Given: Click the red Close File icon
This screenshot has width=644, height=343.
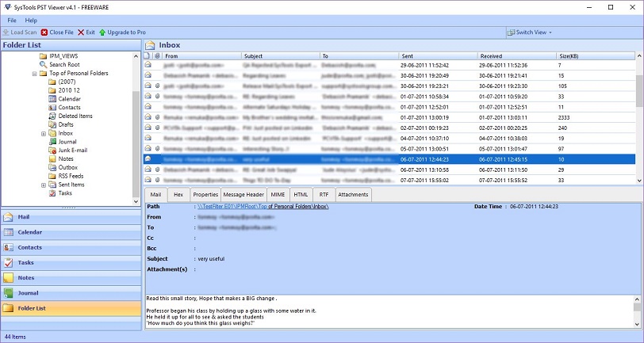Looking at the screenshot, I should coord(44,32).
